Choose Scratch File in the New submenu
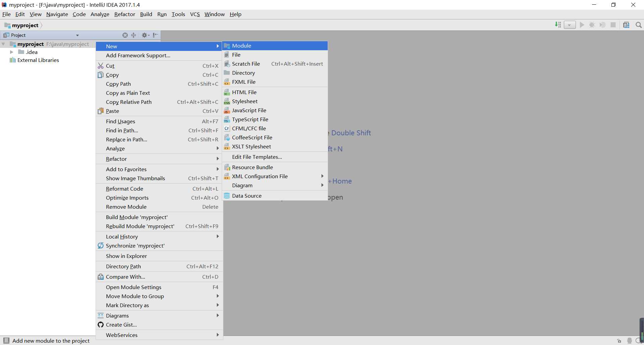 [x=275, y=64]
